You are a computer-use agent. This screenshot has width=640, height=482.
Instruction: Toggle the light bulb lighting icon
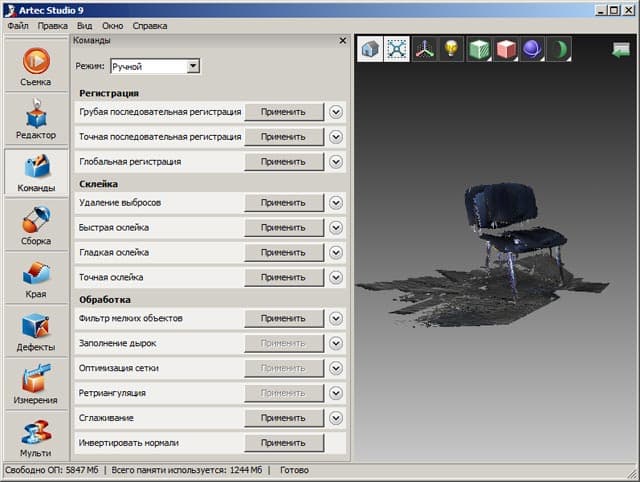[451, 49]
